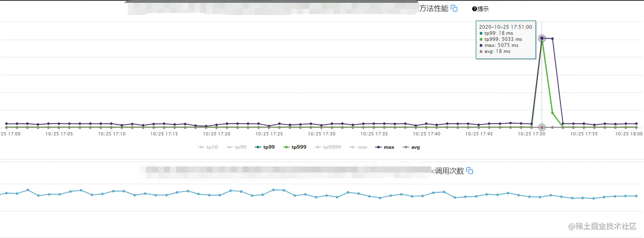Toggle the max series in legend
The image size is (644, 238).
coord(385,147)
